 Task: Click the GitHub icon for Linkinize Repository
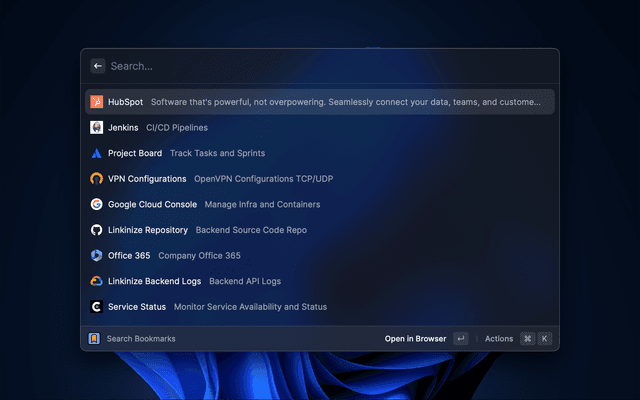pyautogui.click(x=97, y=230)
